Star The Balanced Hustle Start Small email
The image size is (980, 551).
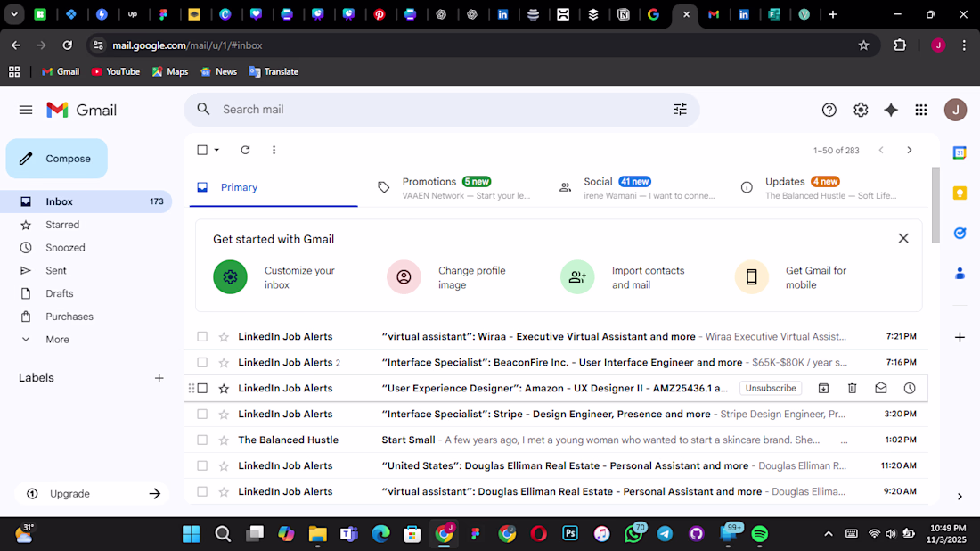pyautogui.click(x=223, y=440)
